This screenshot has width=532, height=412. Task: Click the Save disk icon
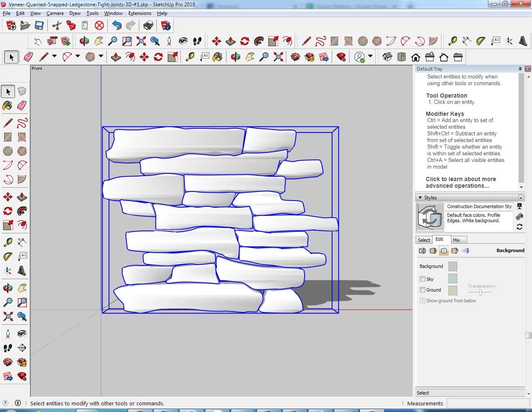pos(39,26)
